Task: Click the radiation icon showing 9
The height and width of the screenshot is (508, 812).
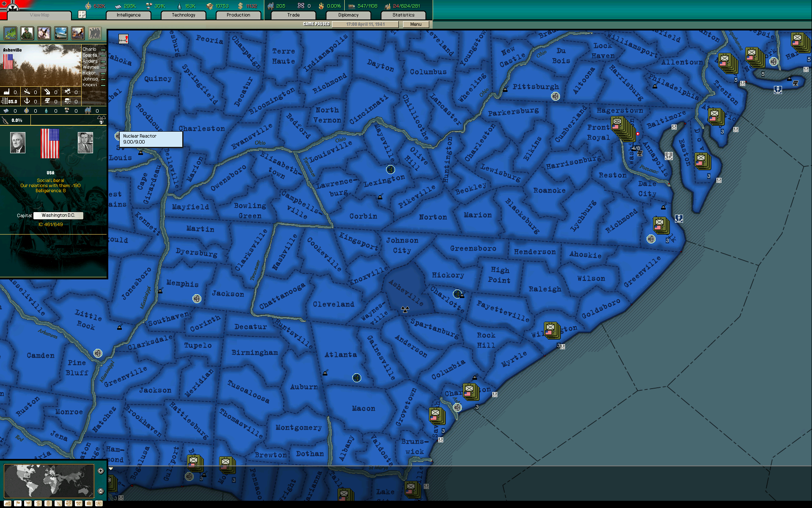Action: [x=101, y=120]
